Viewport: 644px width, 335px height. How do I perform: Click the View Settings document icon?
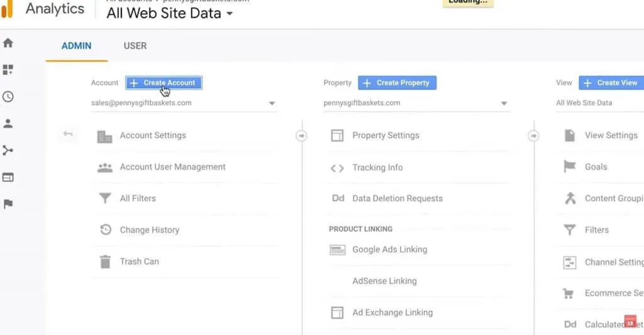pyautogui.click(x=570, y=135)
